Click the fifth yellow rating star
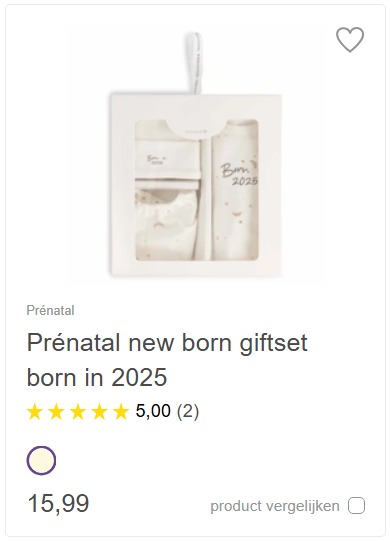 pos(121,412)
